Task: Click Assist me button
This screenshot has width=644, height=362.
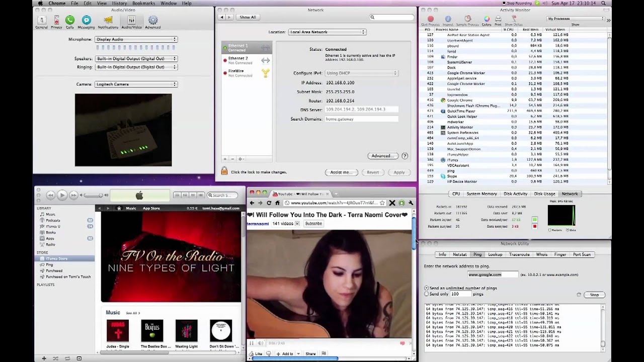Action: tap(341, 172)
